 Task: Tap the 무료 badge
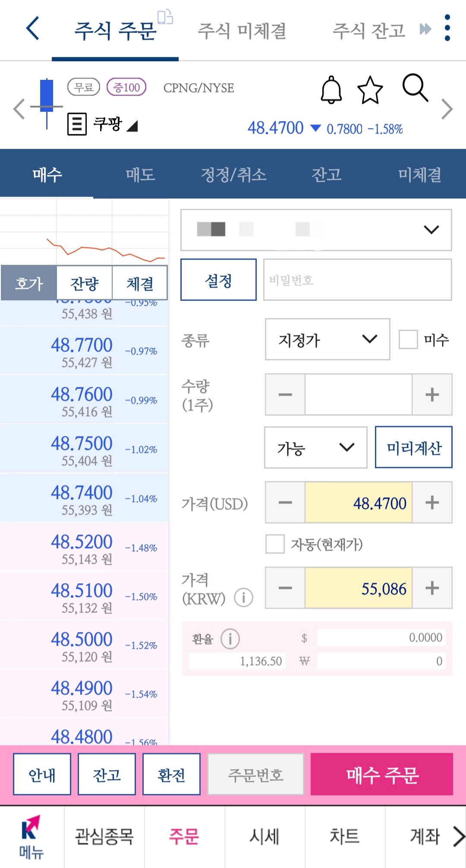[84, 87]
